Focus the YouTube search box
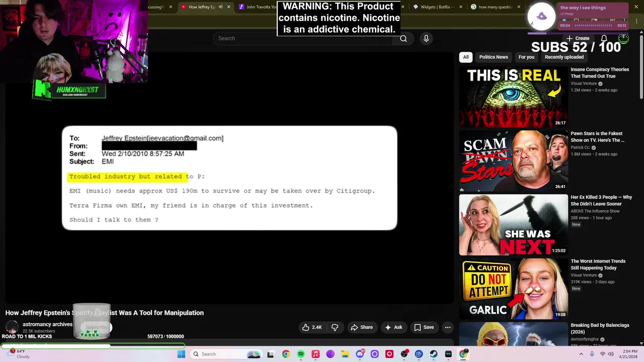The width and height of the screenshot is (644, 362). 303,38
